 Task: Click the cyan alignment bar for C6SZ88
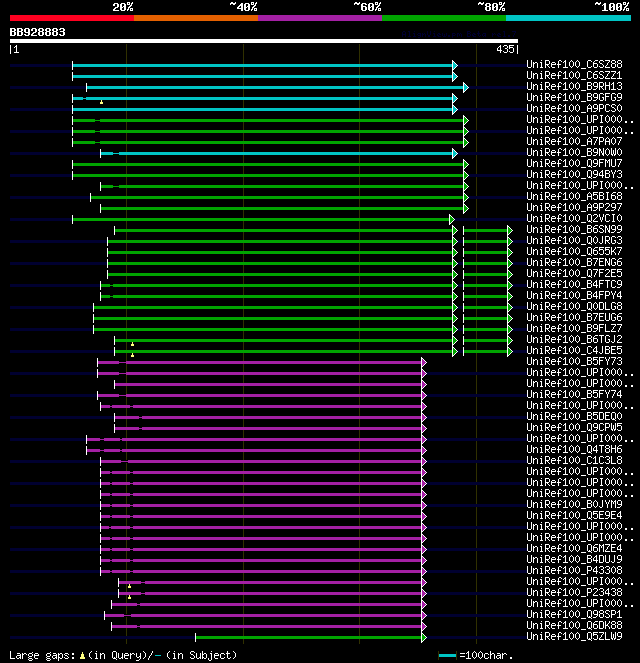click(263, 66)
